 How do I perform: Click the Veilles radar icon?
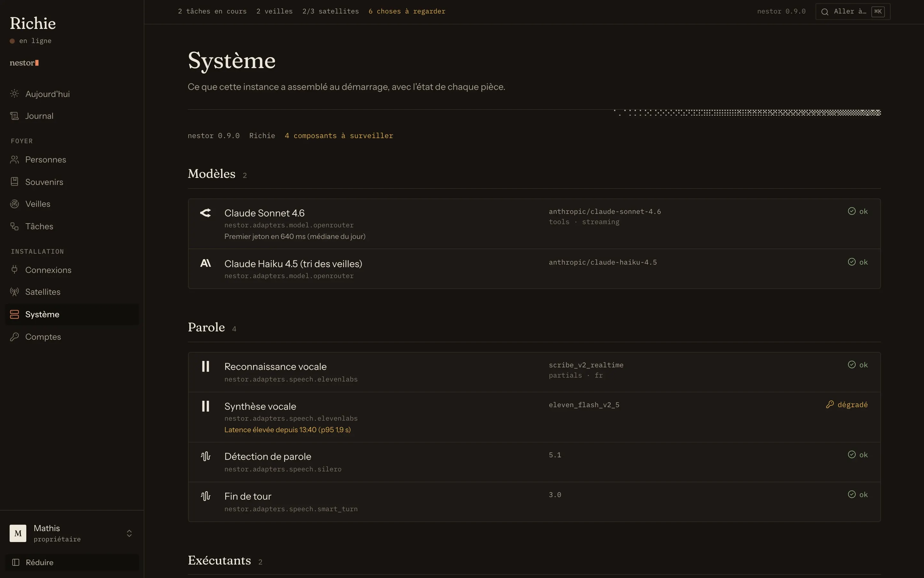click(14, 204)
